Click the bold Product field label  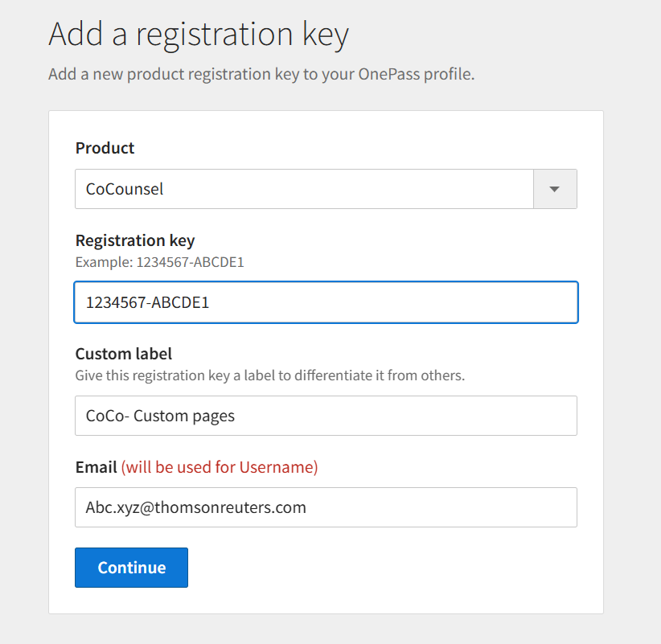pos(105,148)
